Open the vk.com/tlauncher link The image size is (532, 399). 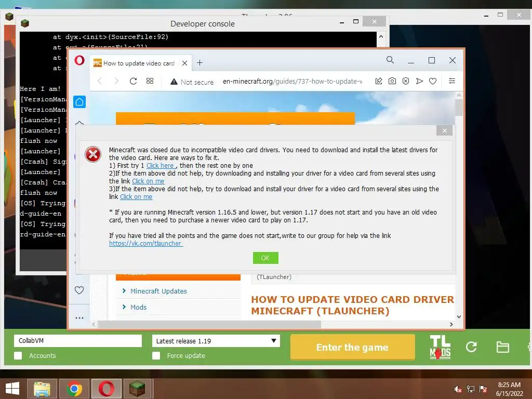tap(145, 243)
